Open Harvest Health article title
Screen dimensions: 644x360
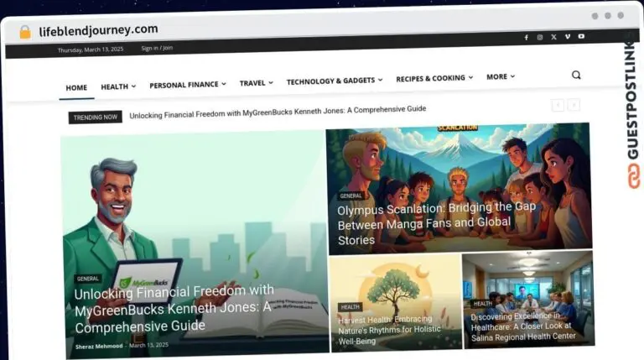point(389,330)
